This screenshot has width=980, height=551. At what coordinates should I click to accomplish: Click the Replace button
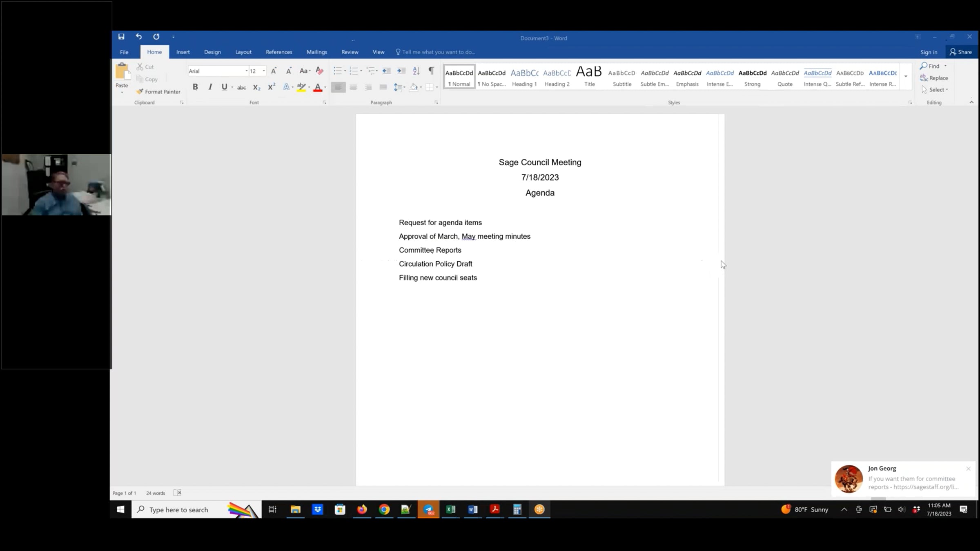[x=934, y=78]
